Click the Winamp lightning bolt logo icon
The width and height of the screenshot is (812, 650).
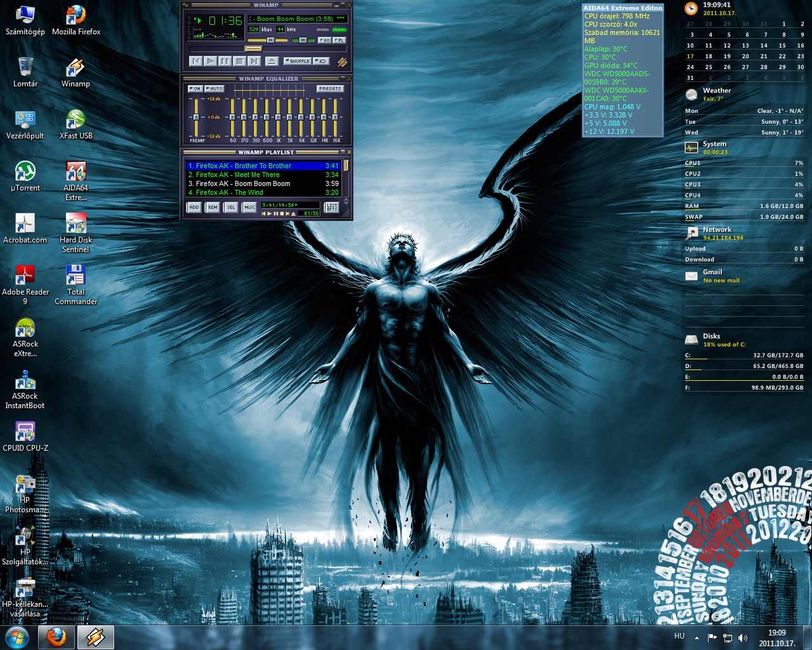(342, 62)
